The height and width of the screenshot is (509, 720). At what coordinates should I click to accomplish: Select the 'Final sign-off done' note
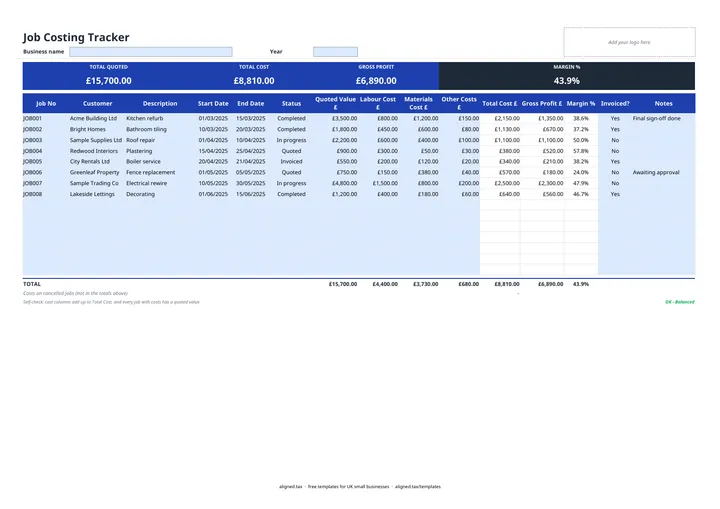(x=657, y=119)
